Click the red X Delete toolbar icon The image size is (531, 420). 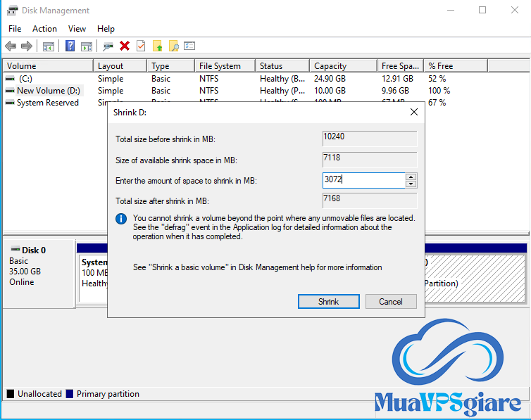tap(125, 46)
